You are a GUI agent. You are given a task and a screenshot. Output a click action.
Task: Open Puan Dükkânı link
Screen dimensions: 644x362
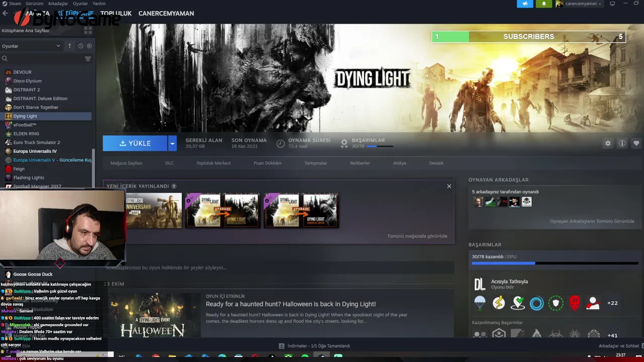point(267,163)
